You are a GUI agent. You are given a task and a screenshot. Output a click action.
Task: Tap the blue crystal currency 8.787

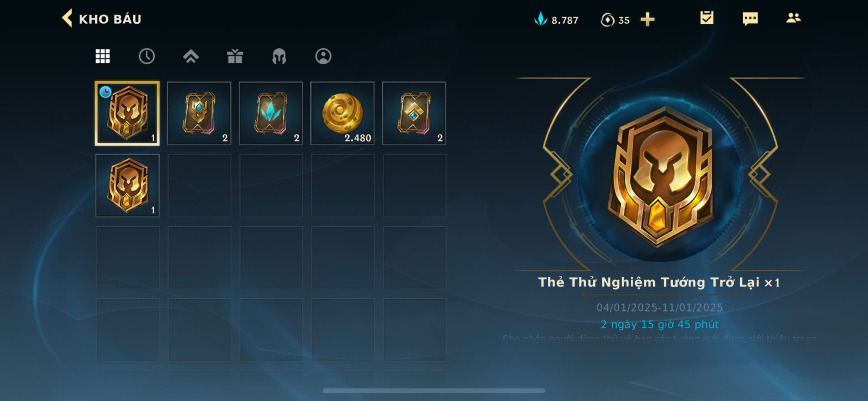[x=556, y=20]
